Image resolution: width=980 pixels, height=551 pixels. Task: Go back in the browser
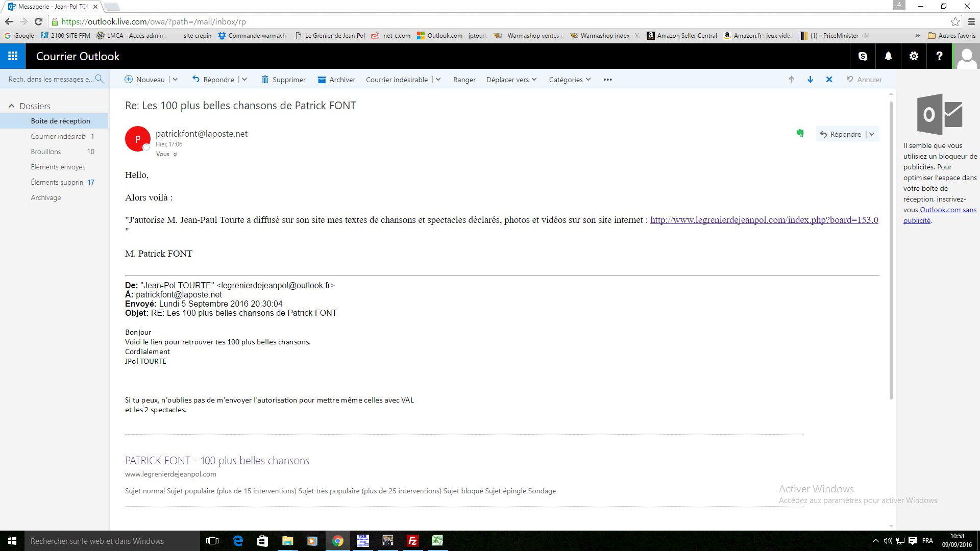click(x=9, y=21)
